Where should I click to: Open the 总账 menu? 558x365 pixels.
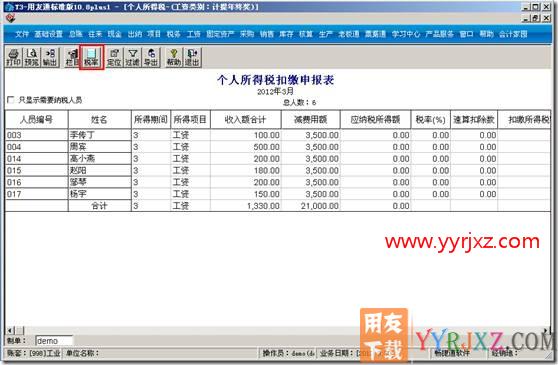pyautogui.click(x=75, y=34)
